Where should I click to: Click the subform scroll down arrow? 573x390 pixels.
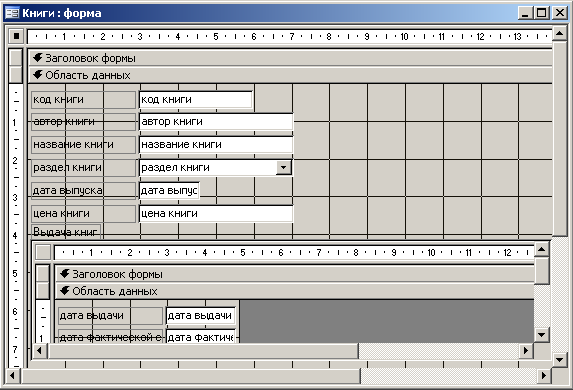click(542, 334)
